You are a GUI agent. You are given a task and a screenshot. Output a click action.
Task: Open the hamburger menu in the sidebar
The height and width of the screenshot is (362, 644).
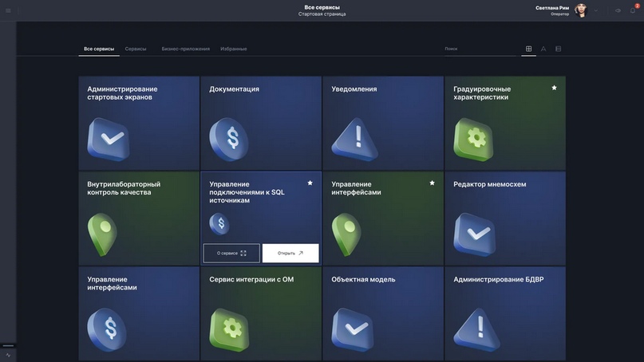coord(8,10)
